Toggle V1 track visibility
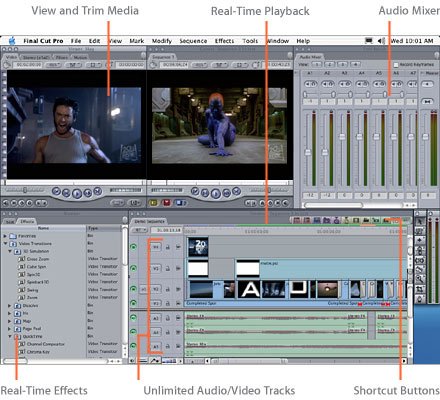This screenshot has height=400, width=440. tap(134, 303)
